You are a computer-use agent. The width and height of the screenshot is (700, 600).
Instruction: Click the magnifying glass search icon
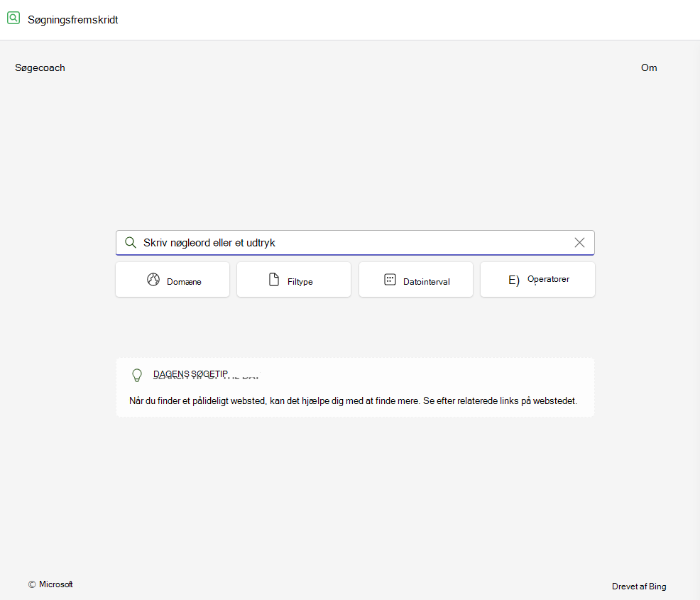click(131, 242)
